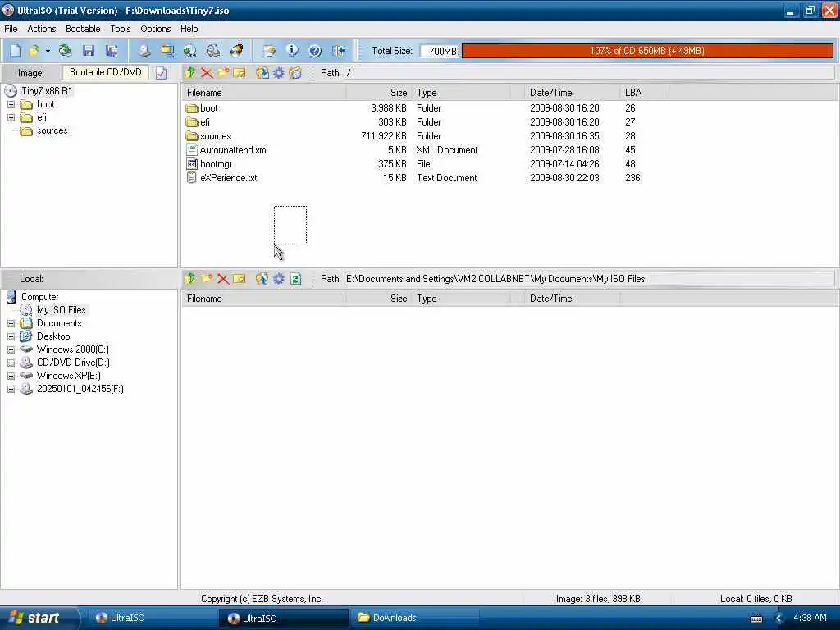Sort the local list by the Filename column header
The height and width of the screenshot is (630, 840).
click(x=264, y=299)
